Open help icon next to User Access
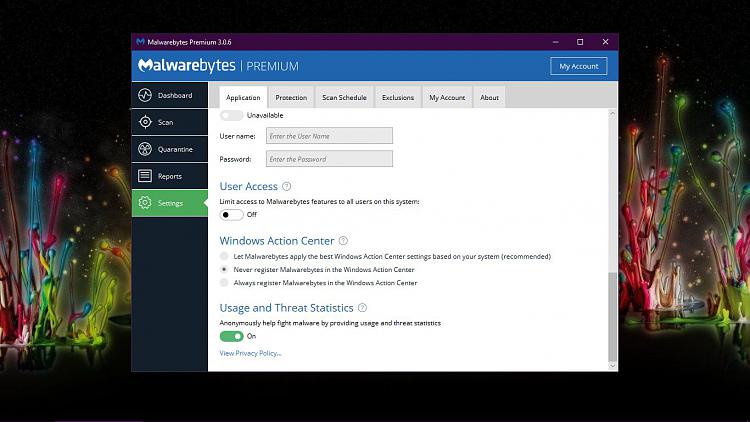 tap(287, 186)
